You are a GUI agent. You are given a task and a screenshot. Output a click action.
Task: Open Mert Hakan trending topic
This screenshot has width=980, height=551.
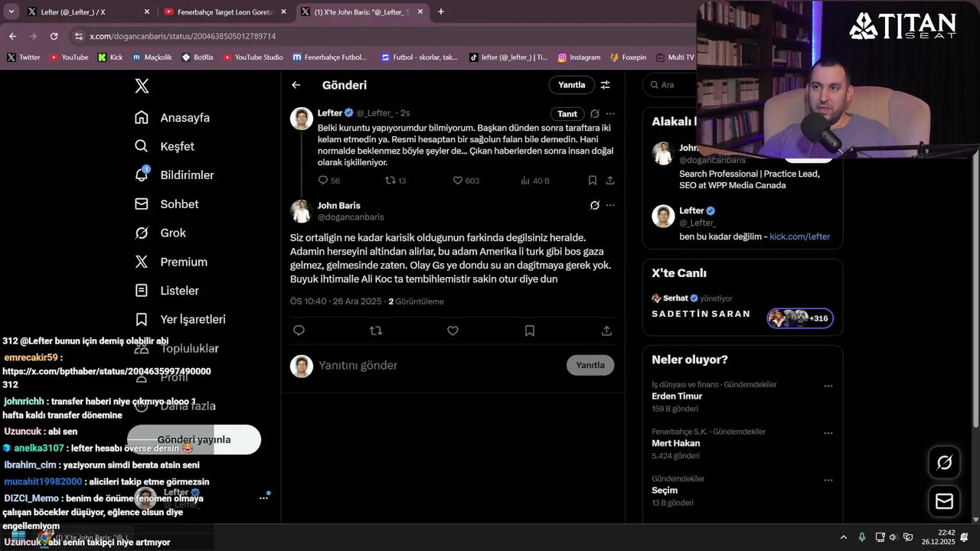675,443
